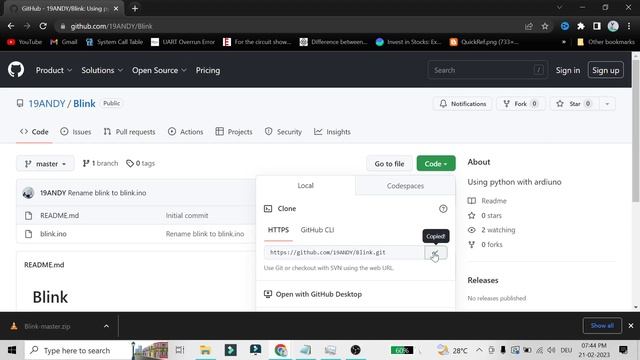Expand the Solutions menu
The width and height of the screenshot is (640, 360).
coord(102,70)
